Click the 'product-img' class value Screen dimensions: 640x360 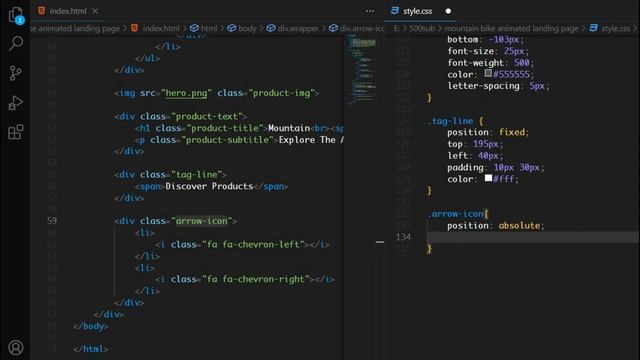click(281, 93)
